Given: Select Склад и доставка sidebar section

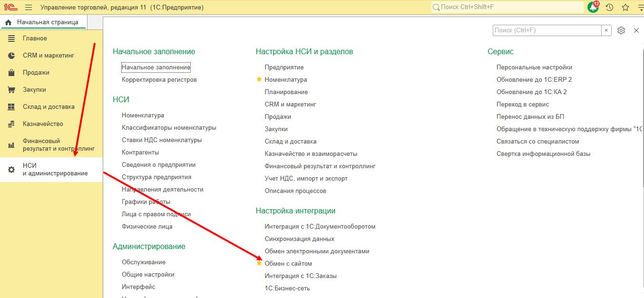Looking at the screenshot, I should 49,107.
